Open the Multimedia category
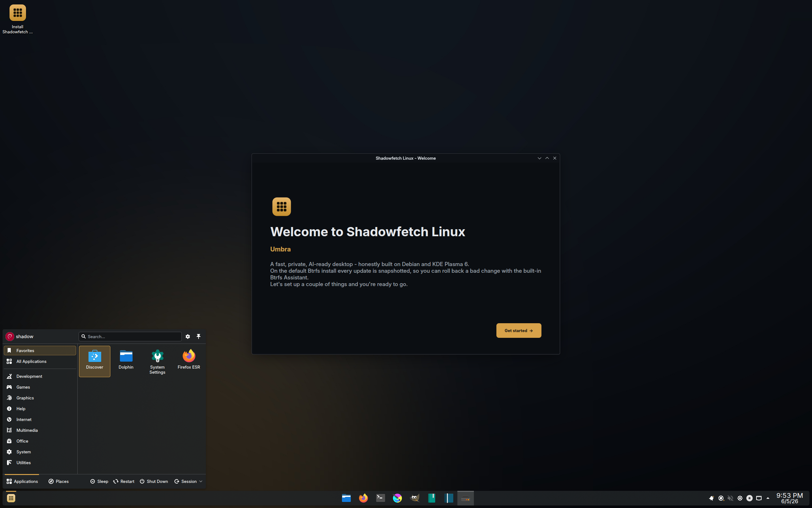Screen dimensions: 812x508 [40, 430]
